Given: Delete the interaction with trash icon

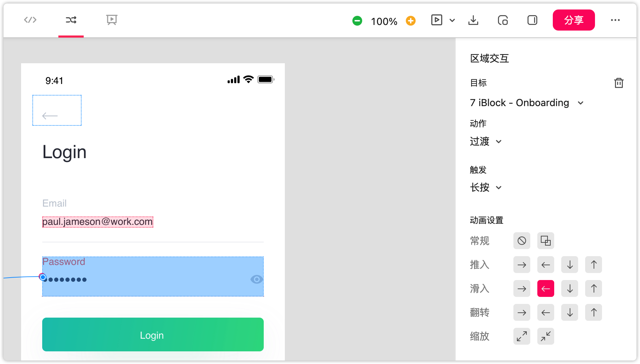Looking at the screenshot, I should coord(619,83).
